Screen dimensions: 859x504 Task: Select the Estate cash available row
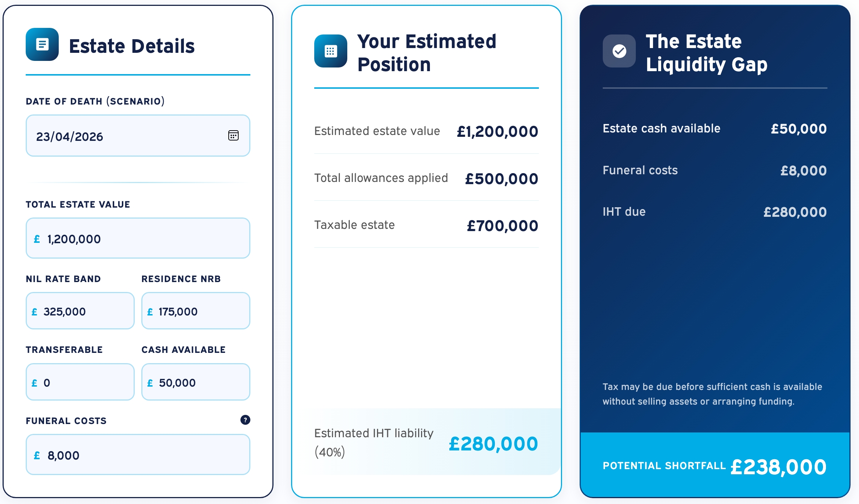(x=714, y=129)
